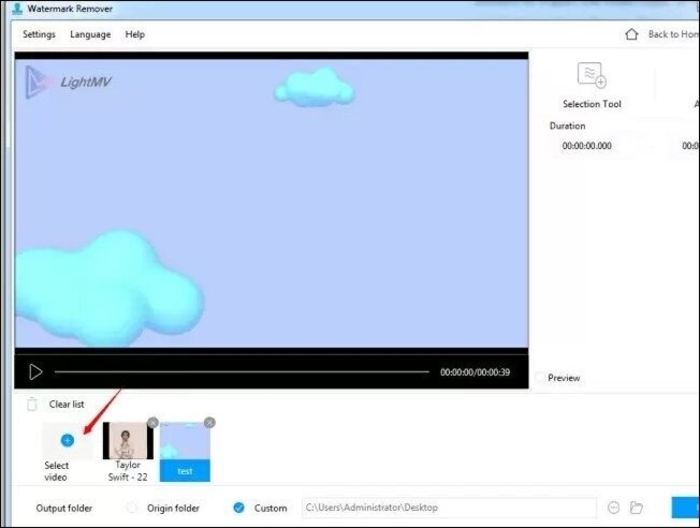Remove the test video from list
Image resolution: width=700 pixels, height=528 pixels.
(x=209, y=422)
